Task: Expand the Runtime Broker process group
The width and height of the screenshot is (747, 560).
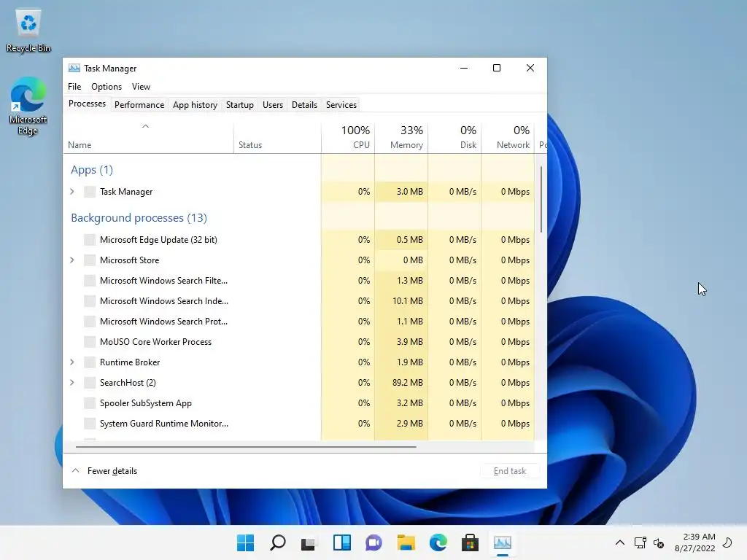Action: pyautogui.click(x=72, y=362)
